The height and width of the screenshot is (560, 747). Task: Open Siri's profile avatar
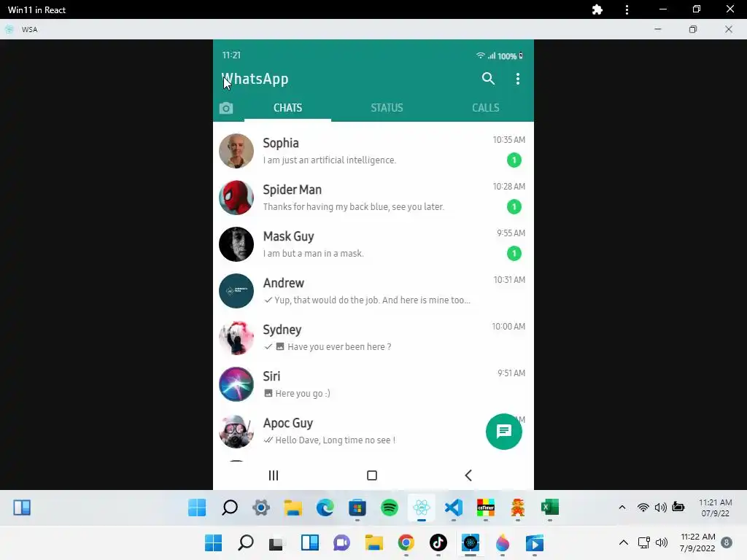click(236, 384)
